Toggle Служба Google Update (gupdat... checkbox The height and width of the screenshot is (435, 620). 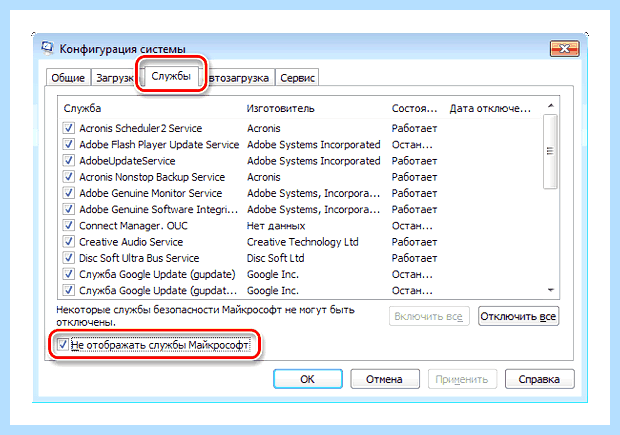68,290
